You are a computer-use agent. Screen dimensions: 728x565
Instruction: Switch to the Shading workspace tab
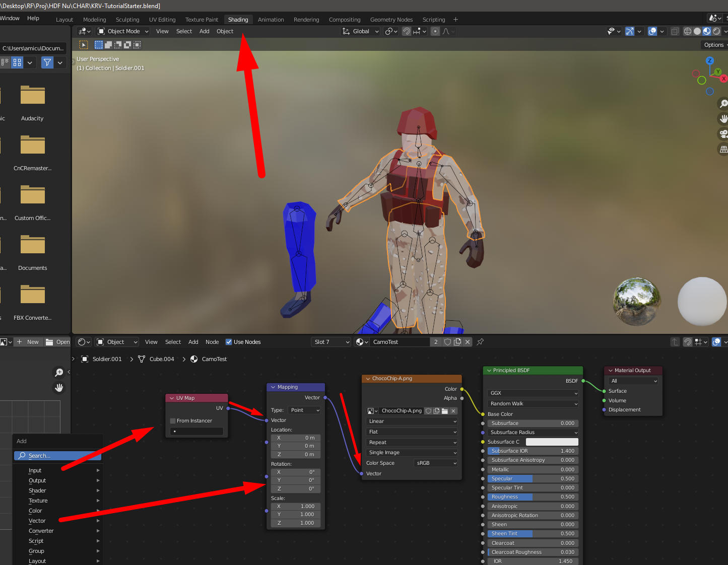pyautogui.click(x=238, y=20)
